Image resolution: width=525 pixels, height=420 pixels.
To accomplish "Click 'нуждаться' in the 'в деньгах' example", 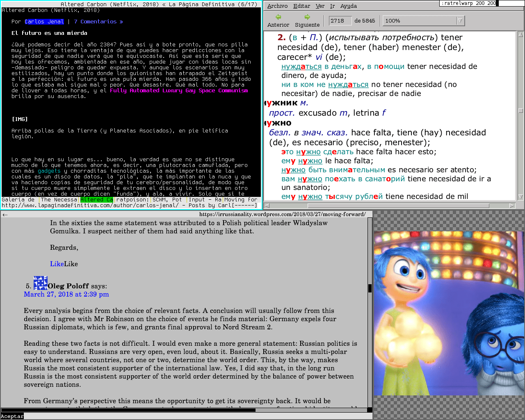I will click(301, 66).
